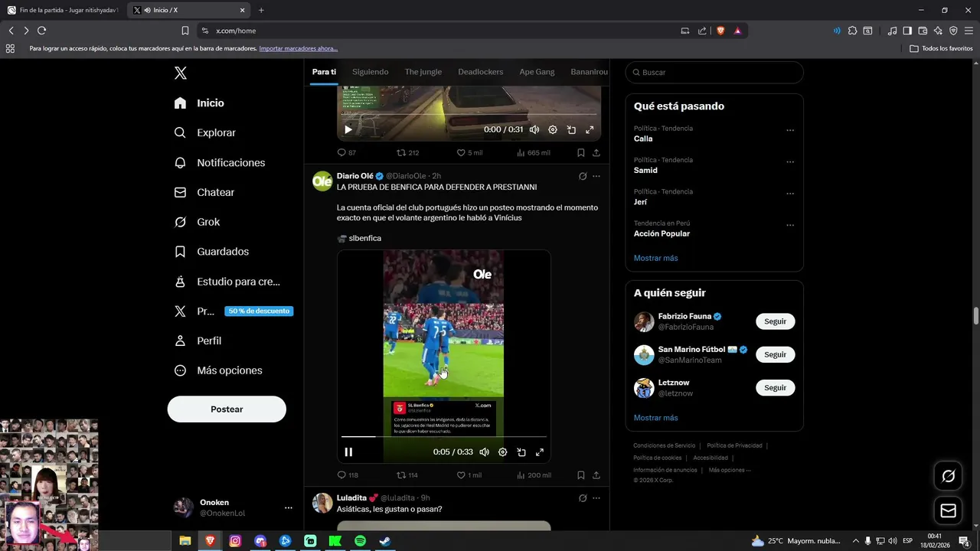Screen dimensions: 980x551
Task: Open Instagram from the taskbar
Action: [235, 541]
